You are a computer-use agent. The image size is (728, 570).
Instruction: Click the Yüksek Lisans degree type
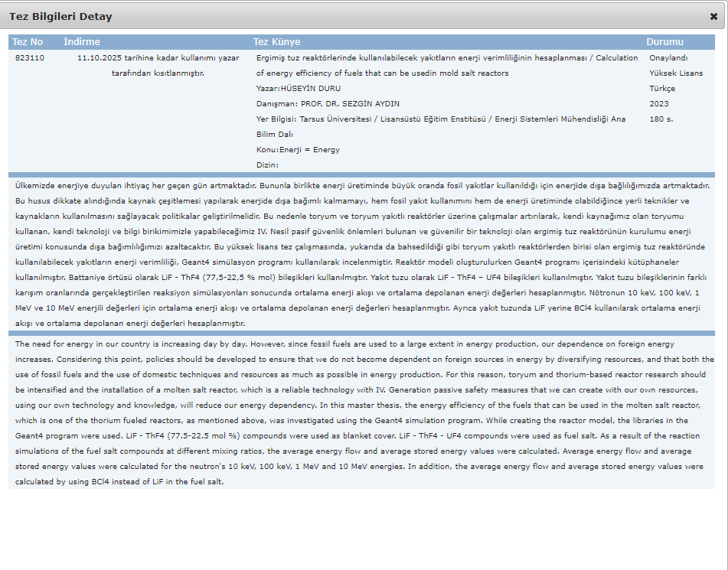pos(676,73)
